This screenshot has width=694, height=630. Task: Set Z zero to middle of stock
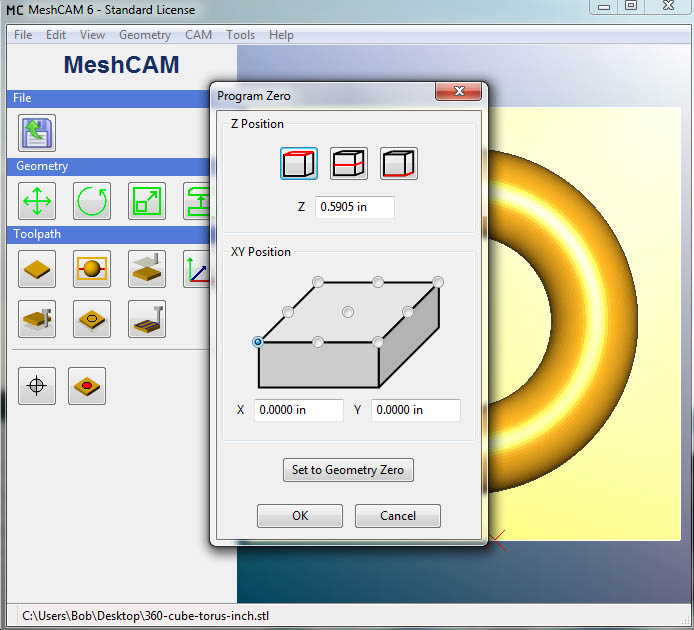tap(349, 164)
